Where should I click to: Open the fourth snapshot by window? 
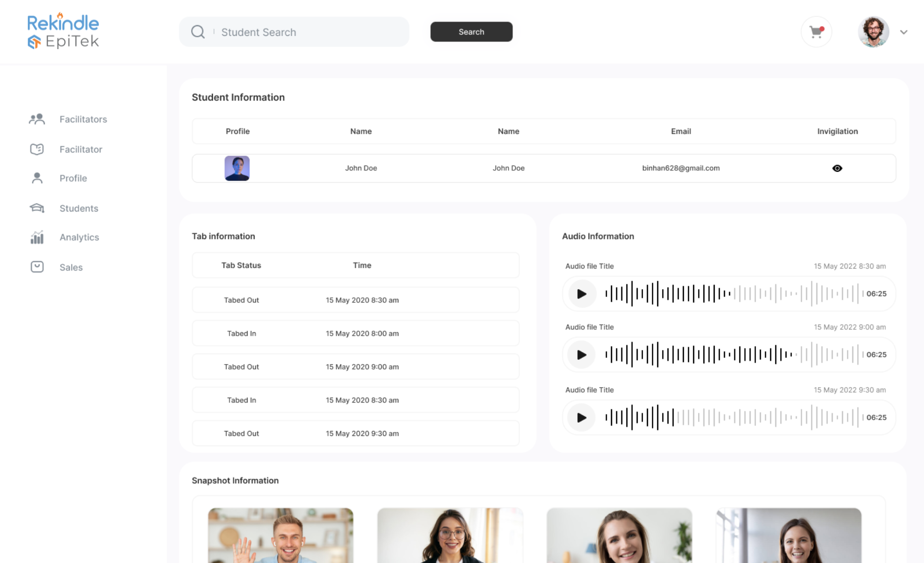point(788,535)
